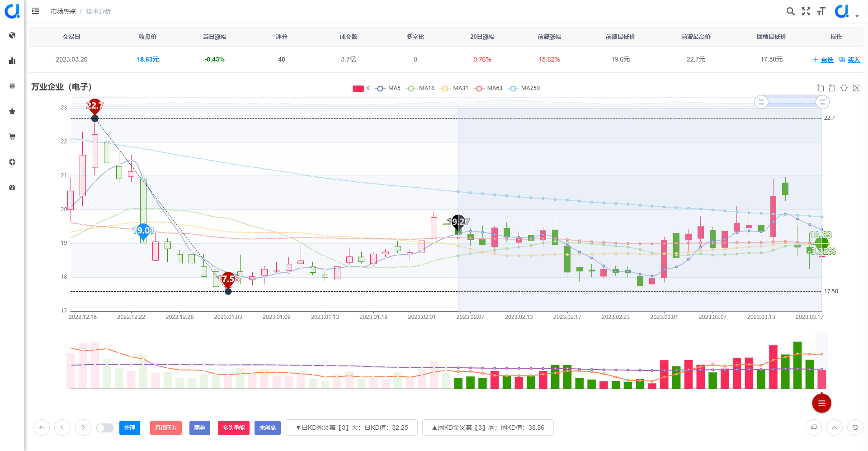Go to next stock with right chevron
Screen dimensions: 868x451
tap(83, 427)
